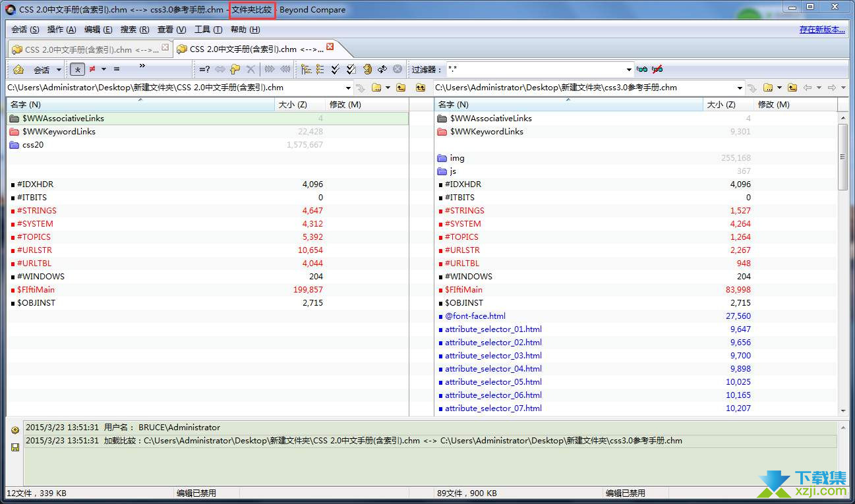The image size is (855, 504).
Task: Click the 存在新版本 update link
Action: tap(822, 30)
